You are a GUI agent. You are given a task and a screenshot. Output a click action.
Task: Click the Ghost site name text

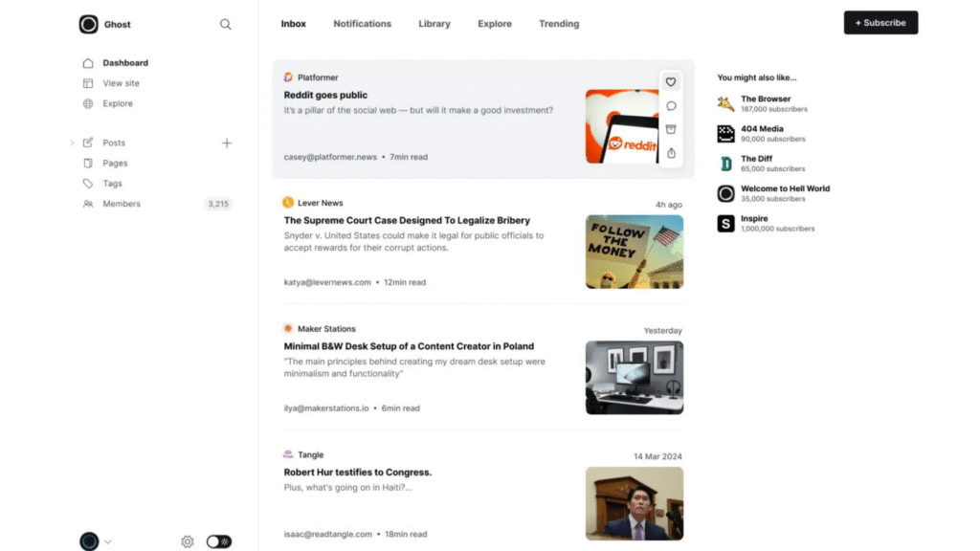118,24
